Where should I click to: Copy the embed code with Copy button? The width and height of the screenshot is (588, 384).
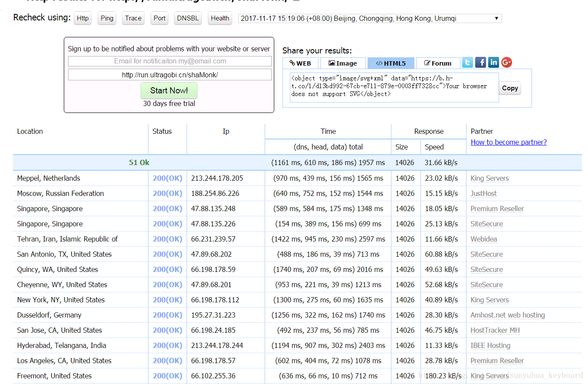tap(510, 88)
